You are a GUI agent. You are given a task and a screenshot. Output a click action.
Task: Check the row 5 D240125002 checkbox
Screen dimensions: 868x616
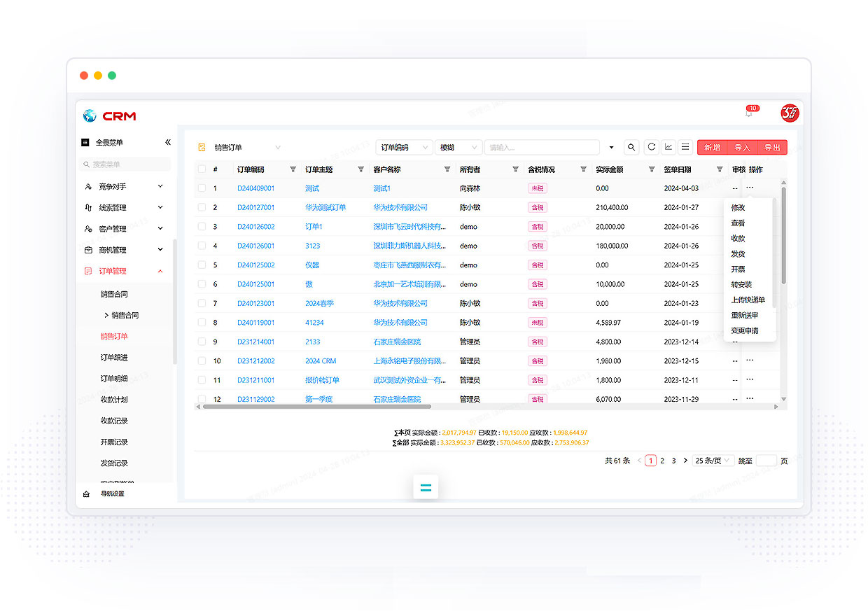[x=202, y=265]
